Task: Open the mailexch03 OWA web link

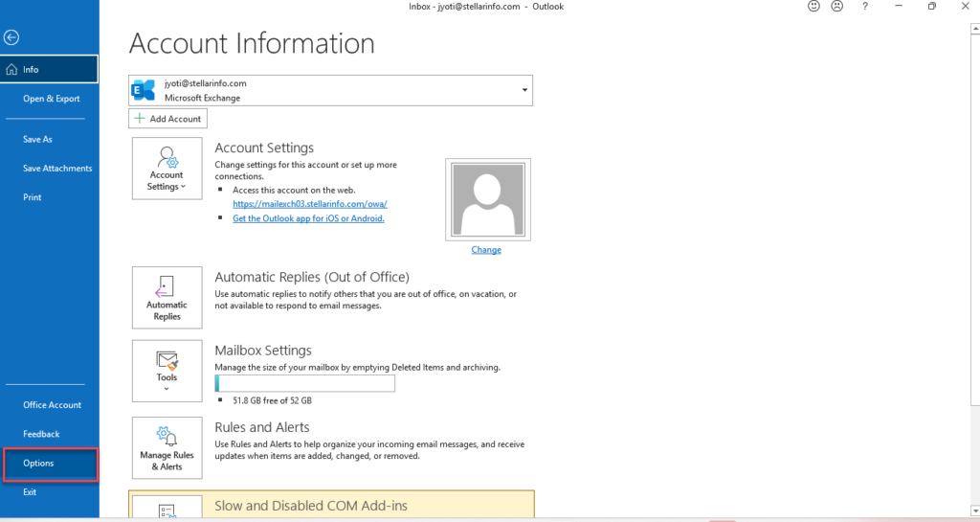Action: [309, 204]
